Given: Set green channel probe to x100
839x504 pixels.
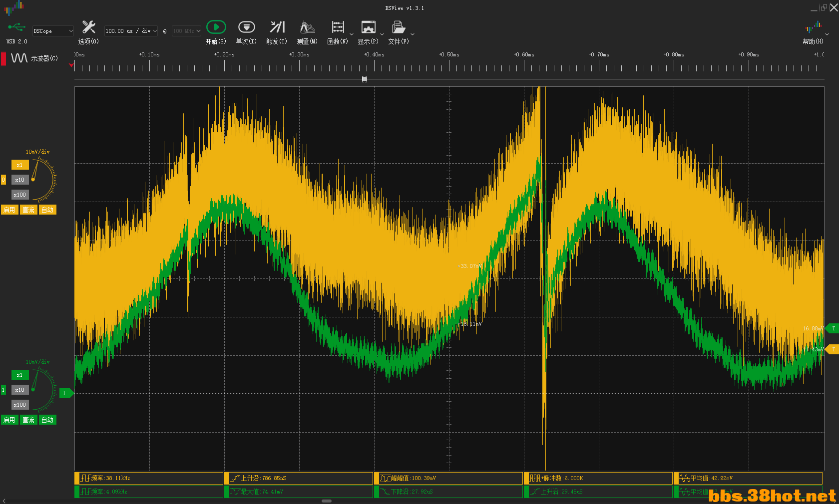Looking at the screenshot, I should tap(20, 405).
